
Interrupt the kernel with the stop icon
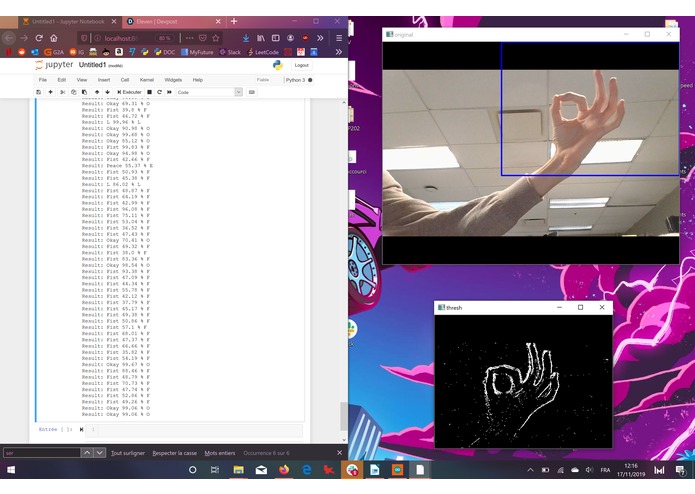coord(149,92)
